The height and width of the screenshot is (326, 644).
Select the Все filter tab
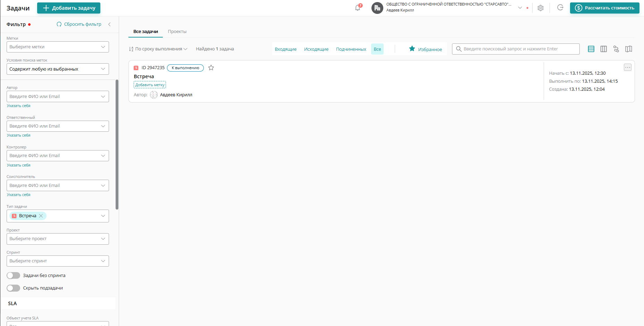point(377,49)
